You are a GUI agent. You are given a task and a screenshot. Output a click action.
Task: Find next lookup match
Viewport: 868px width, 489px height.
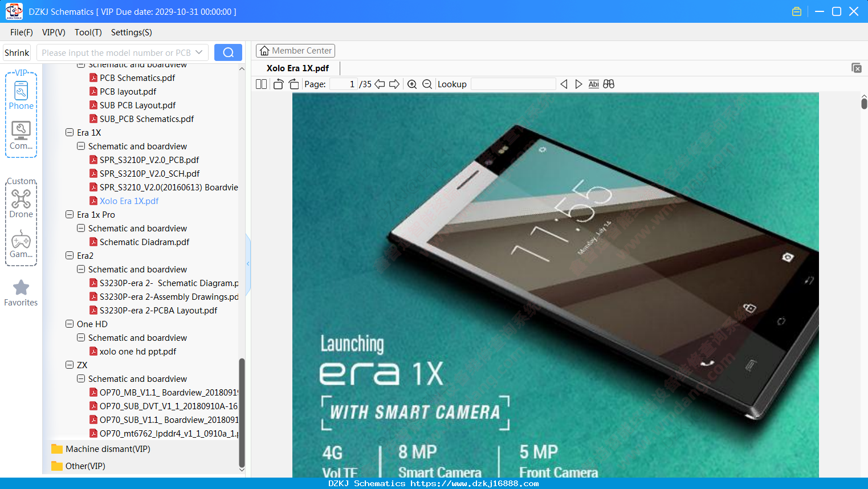pos(578,84)
